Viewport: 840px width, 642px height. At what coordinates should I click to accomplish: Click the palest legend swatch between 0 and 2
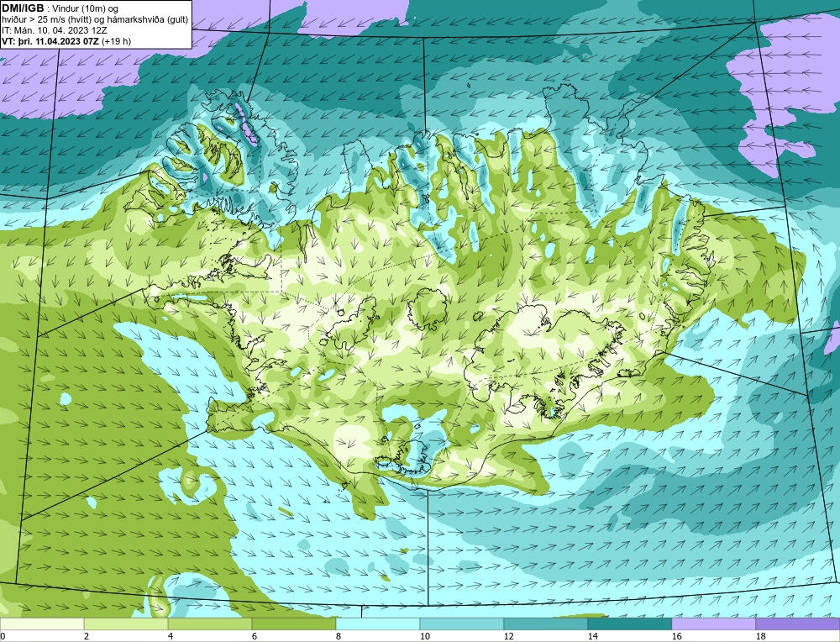tap(42, 624)
